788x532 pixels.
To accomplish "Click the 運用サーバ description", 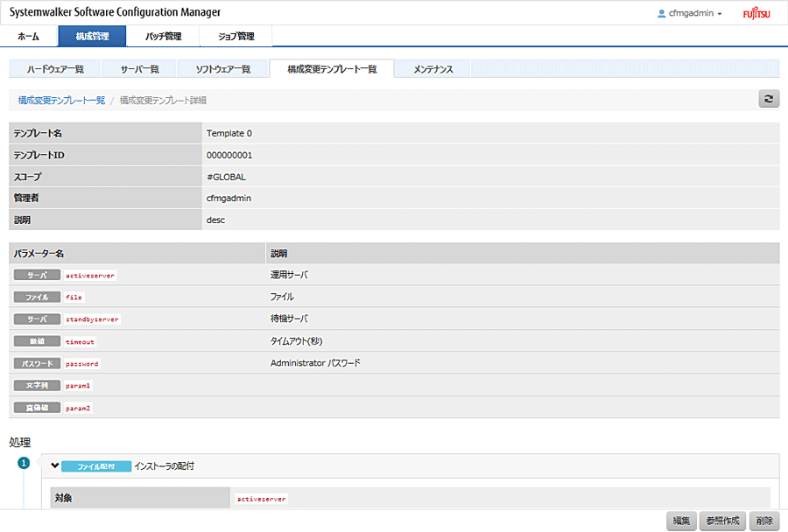I will (289, 275).
